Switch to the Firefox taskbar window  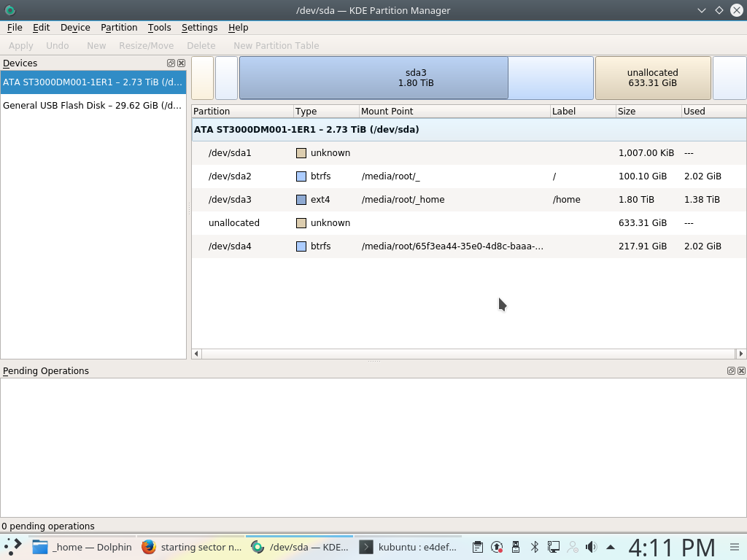pos(191,547)
